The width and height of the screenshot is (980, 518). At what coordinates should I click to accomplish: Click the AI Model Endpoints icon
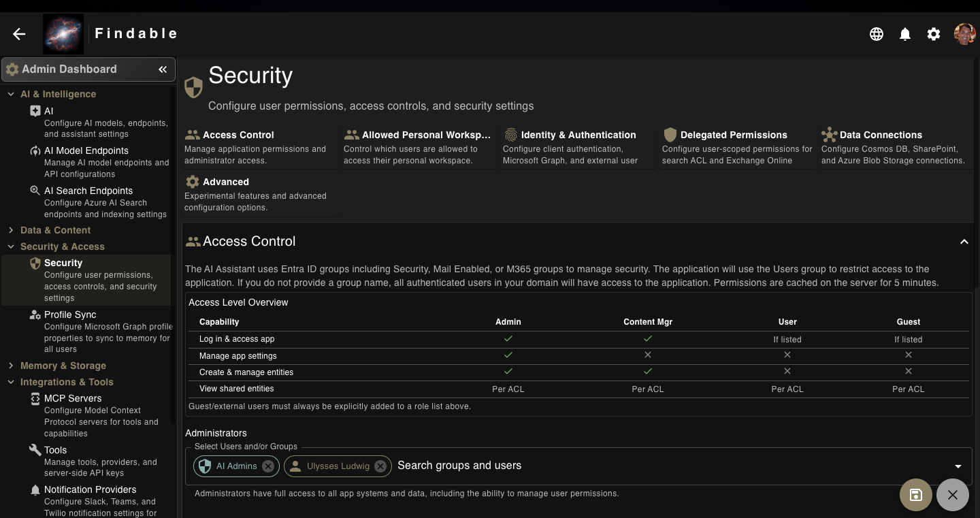[35, 150]
